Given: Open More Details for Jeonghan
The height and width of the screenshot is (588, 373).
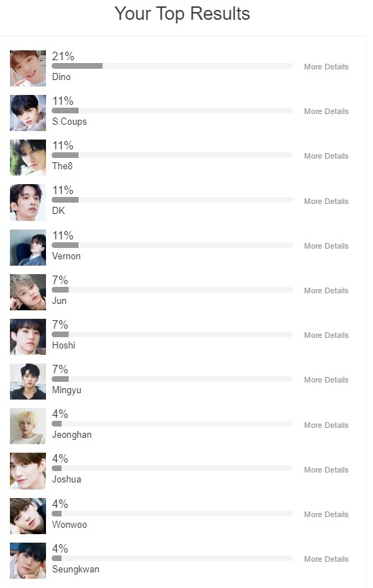Looking at the screenshot, I should pos(326,425).
